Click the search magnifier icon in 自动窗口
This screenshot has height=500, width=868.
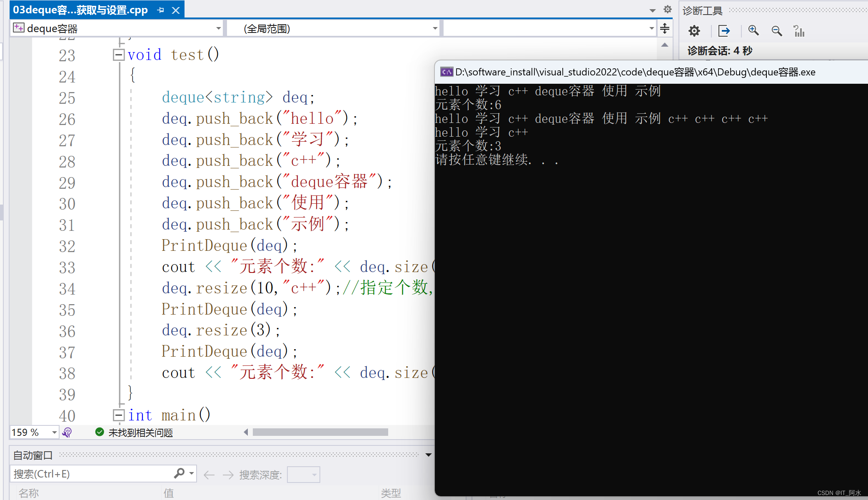tap(180, 473)
